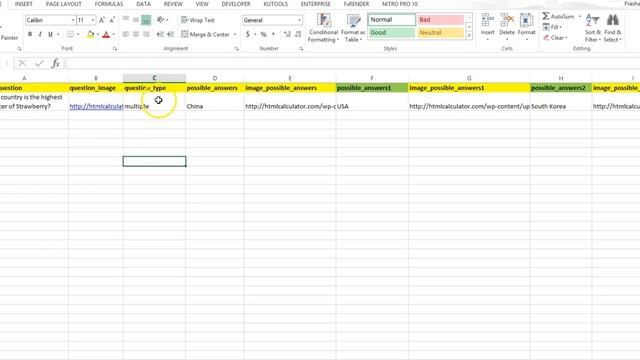Apply Percent Style icon
The width and height of the screenshot is (640, 360).
264,34
